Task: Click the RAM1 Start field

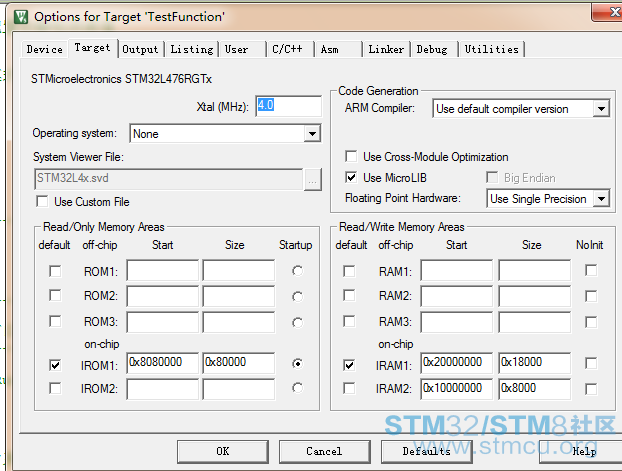Action: 457,270
